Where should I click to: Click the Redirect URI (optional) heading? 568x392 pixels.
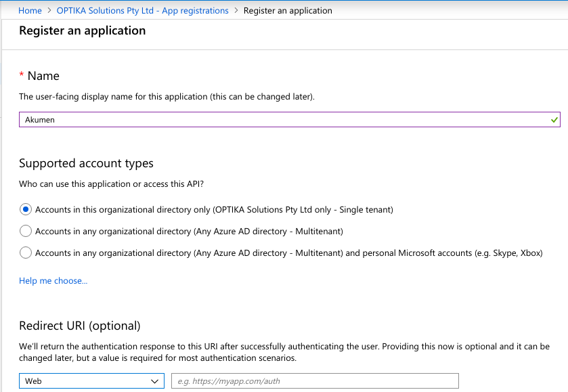(79, 326)
